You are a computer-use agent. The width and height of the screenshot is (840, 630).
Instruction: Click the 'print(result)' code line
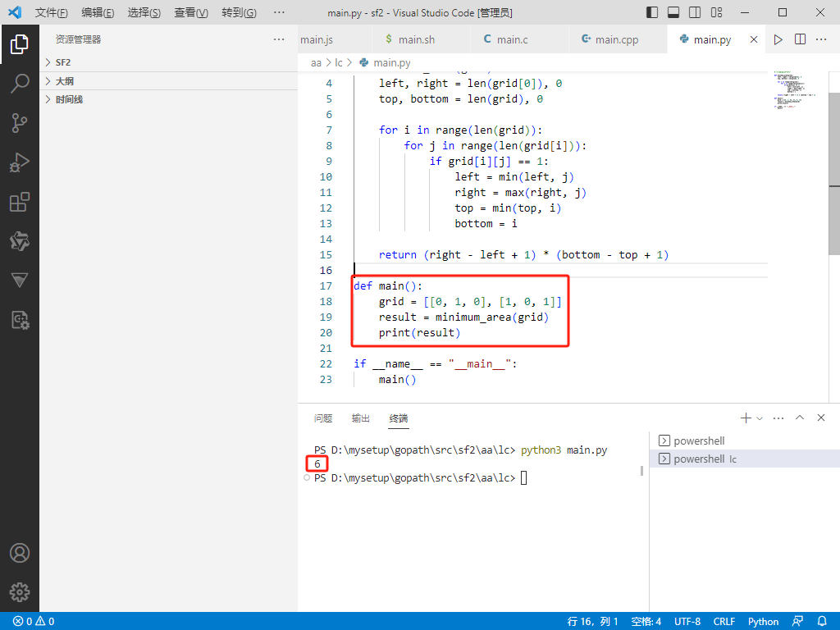(419, 332)
